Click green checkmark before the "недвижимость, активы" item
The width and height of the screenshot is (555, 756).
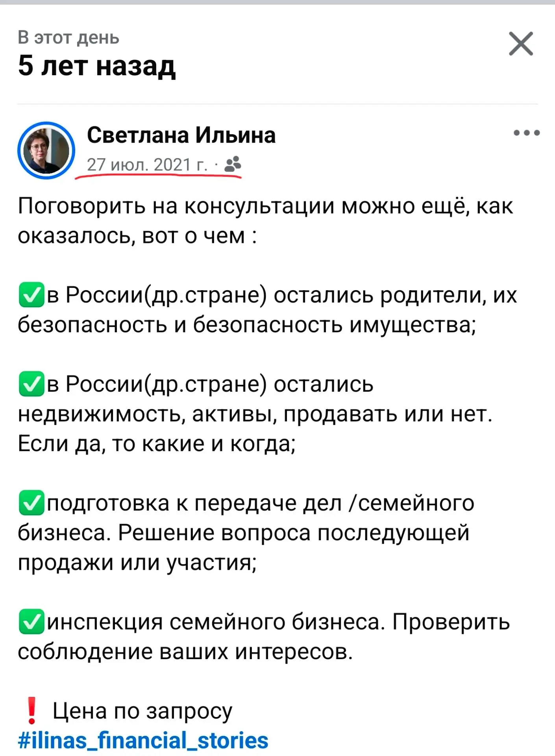tap(31, 384)
